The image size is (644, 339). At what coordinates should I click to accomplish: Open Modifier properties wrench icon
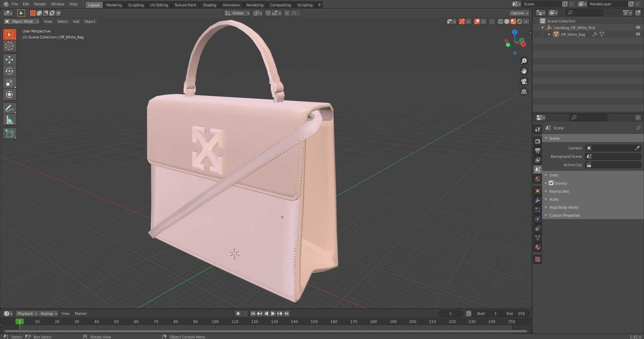click(538, 200)
